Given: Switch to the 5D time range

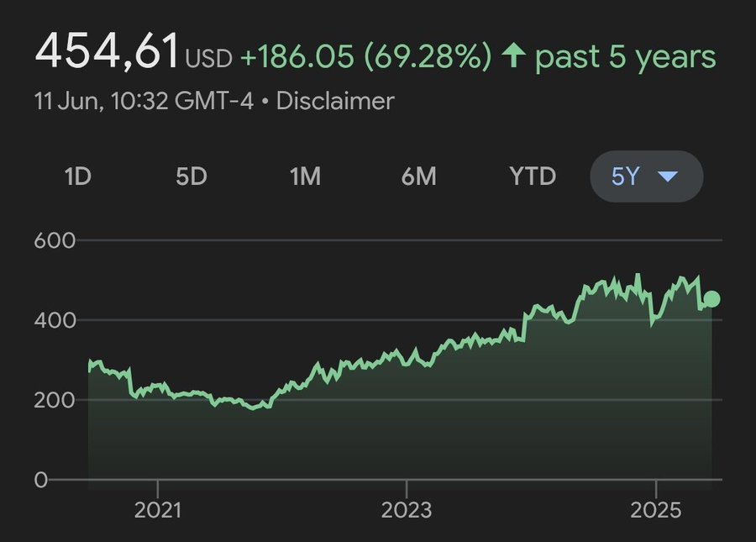Looking at the screenshot, I should click(192, 176).
